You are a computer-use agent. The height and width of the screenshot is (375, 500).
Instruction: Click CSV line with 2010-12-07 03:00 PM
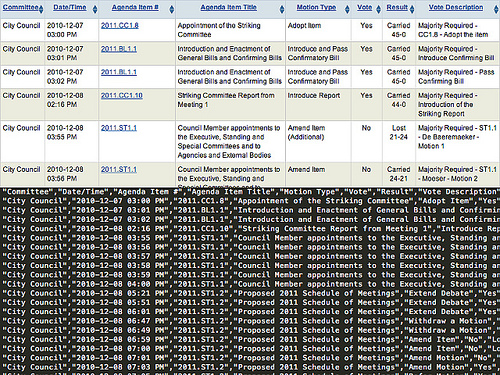pyautogui.click(x=250, y=201)
